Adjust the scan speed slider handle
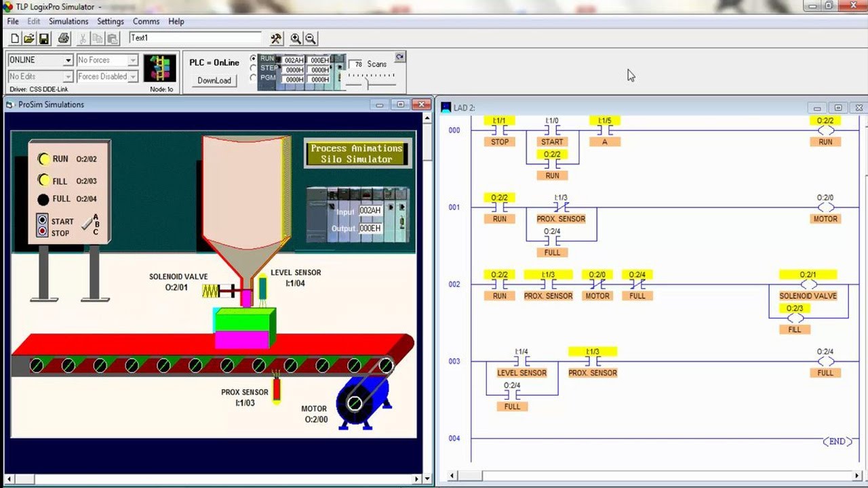868x488 pixels. coord(368,84)
